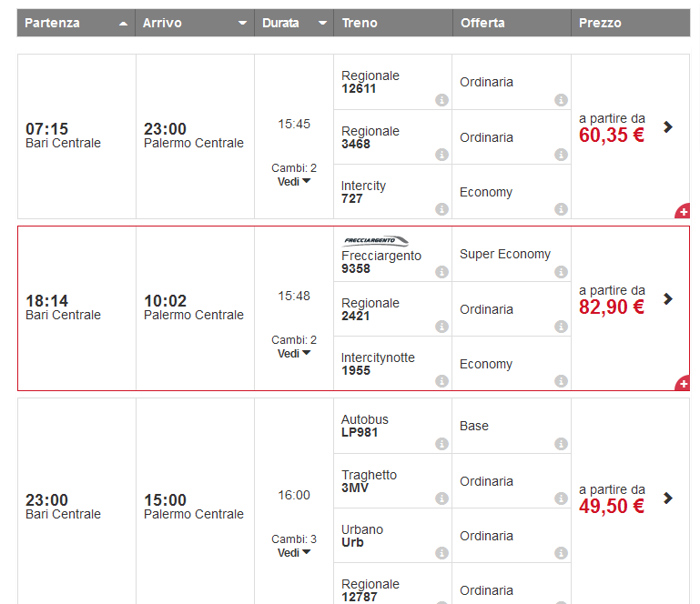Click info icon next to Regionale 12611

[441, 100]
